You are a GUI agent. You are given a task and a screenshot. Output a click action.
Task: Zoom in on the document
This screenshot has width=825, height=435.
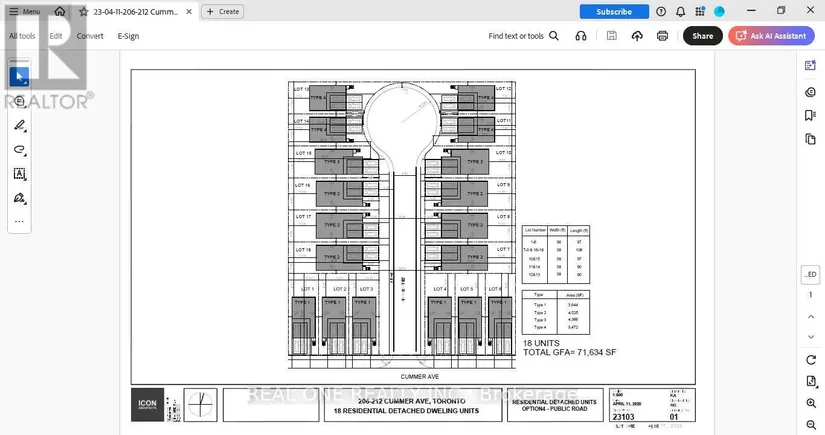810,402
